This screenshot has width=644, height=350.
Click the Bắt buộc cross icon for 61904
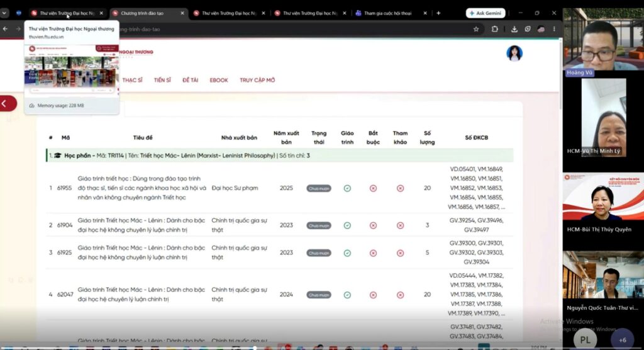(x=373, y=225)
